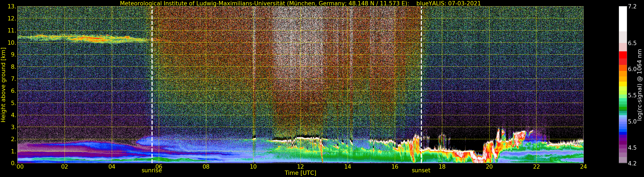Click the '06' time axis tick
This screenshot has height=177, width=644.
pyautogui.click(x=159, y=167)
